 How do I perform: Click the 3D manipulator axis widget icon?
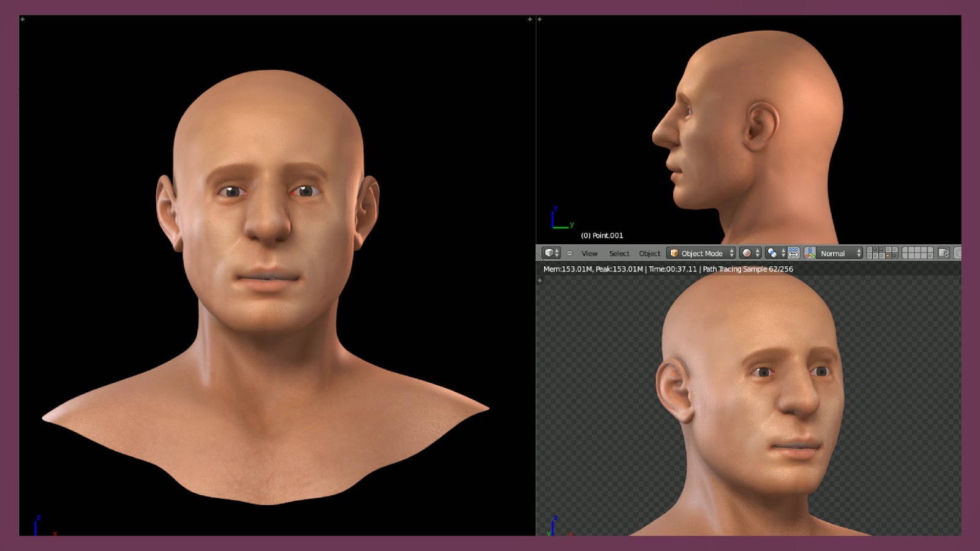(810, 253)
